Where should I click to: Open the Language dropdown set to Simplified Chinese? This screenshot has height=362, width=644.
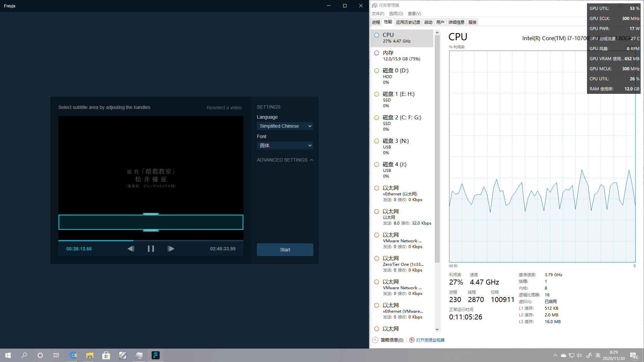pyautogui.click(x=285, y=126)
